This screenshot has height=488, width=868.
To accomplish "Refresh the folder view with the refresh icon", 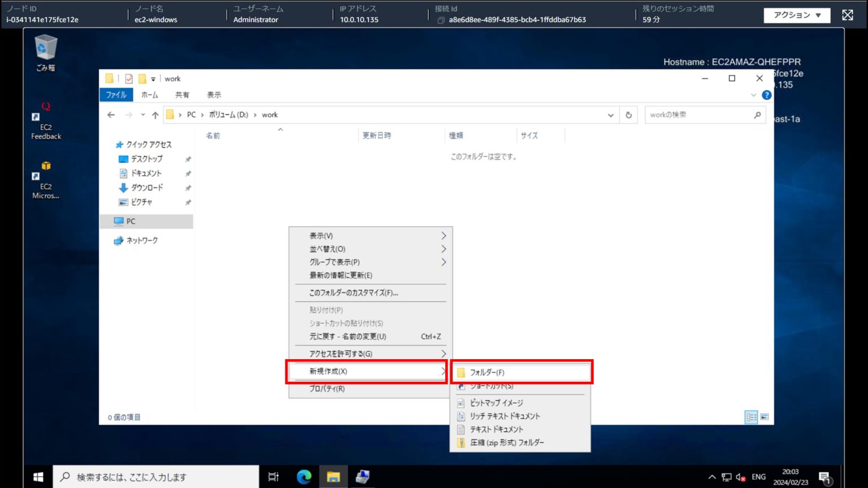I will 629,115.
